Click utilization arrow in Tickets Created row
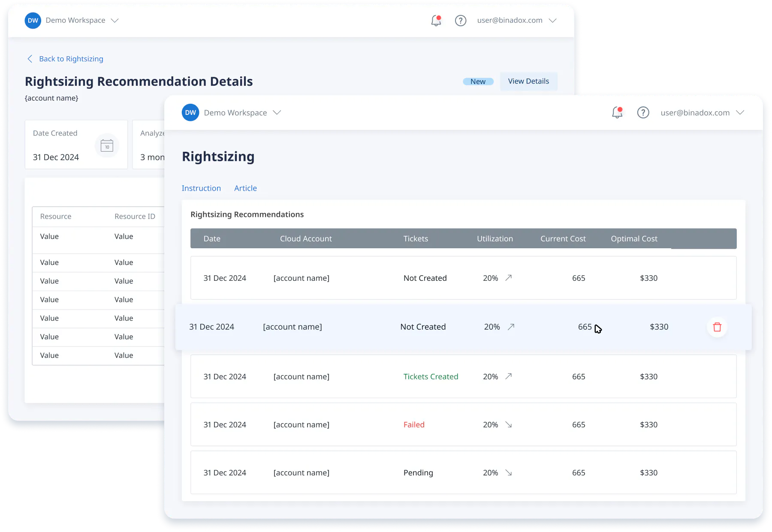772x532 pixels. click(x=509, y=376)
